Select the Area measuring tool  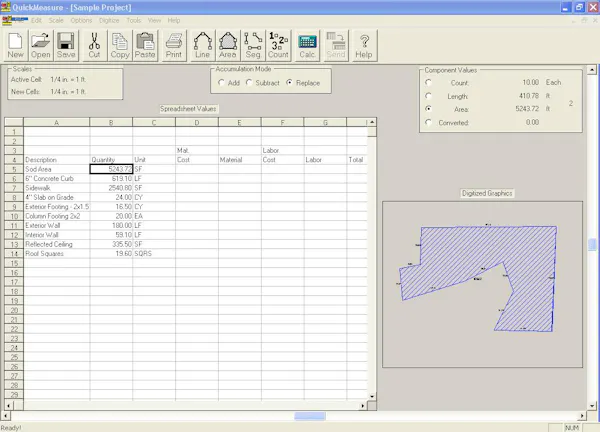228,46
